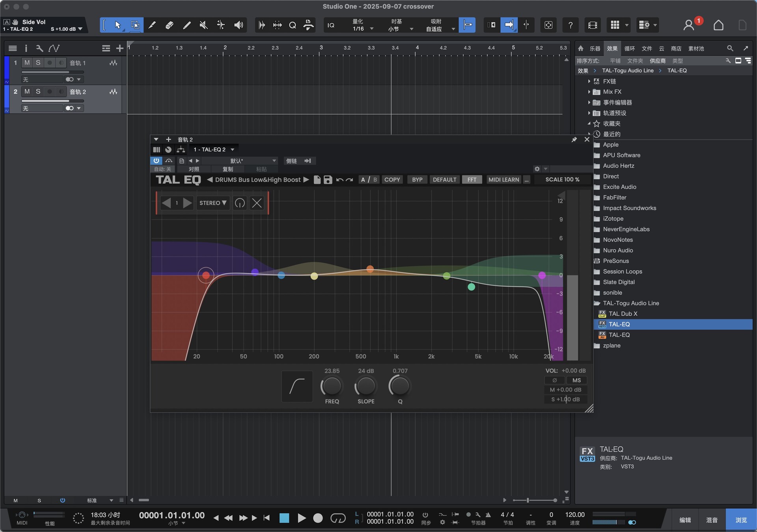
Task: Select the Paint pencil tool
Action: coord(186,25)
